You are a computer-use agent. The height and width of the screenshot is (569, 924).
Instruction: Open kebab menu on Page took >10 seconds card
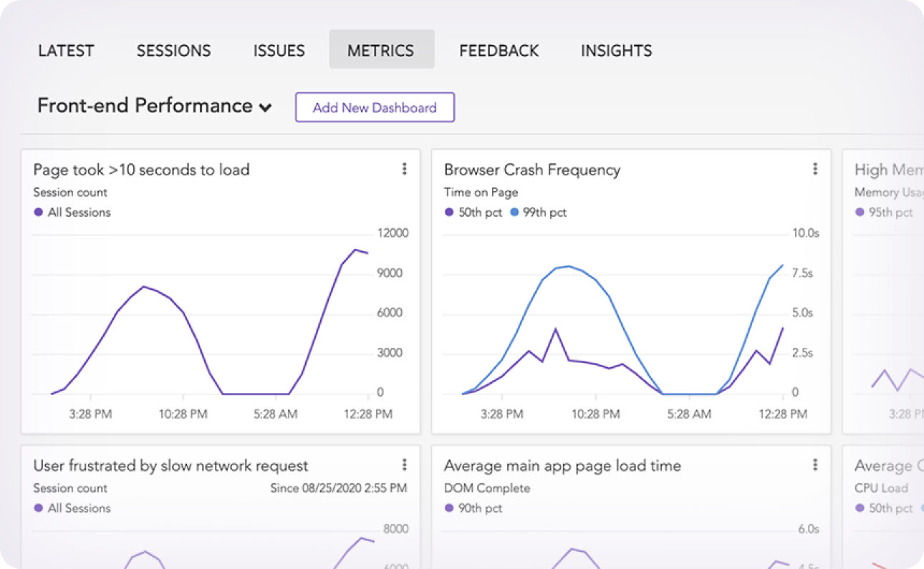[x=405, y=169]
